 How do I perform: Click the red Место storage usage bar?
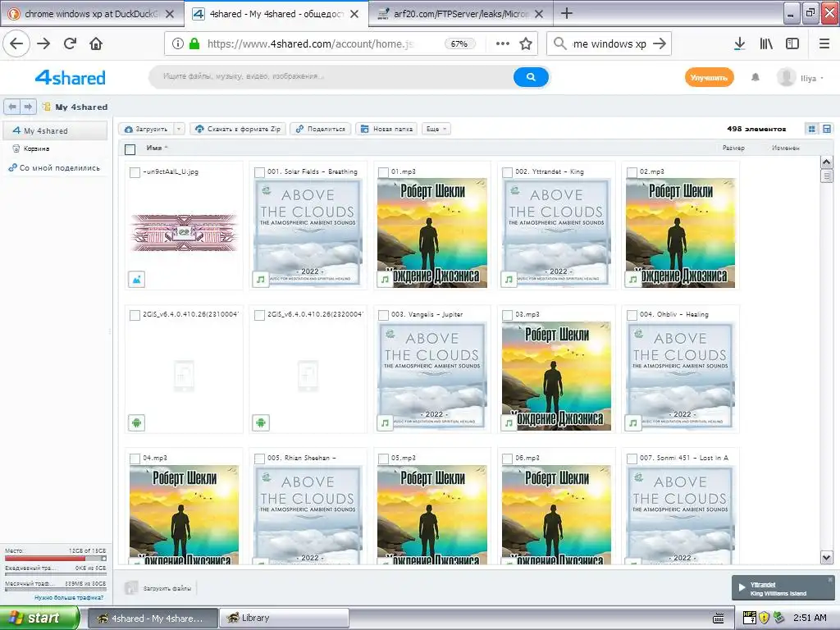[55, 558]
